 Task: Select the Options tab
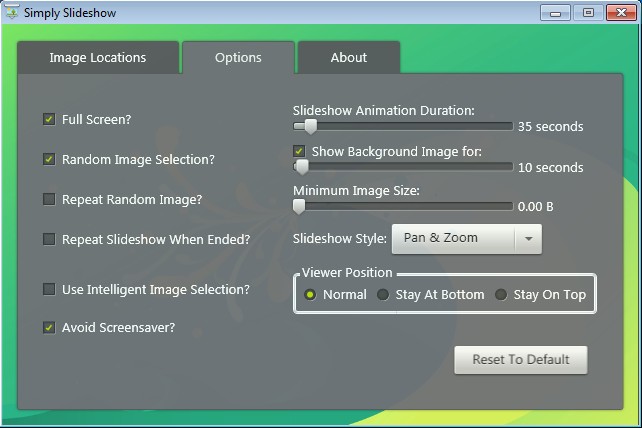tap(238, 57)
